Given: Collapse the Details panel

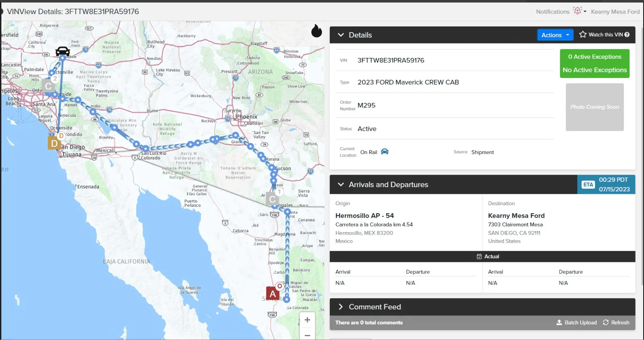Looking at the screenshot, I should [341, 35].
